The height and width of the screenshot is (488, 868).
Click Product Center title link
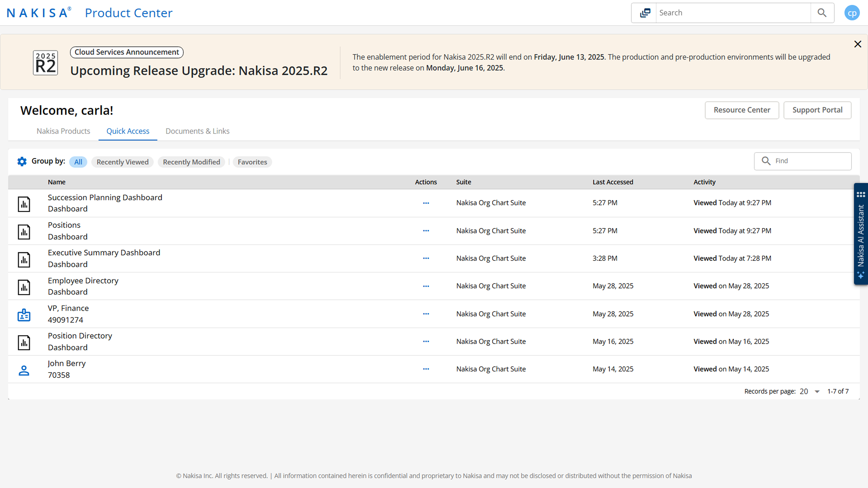click(129, 13)
